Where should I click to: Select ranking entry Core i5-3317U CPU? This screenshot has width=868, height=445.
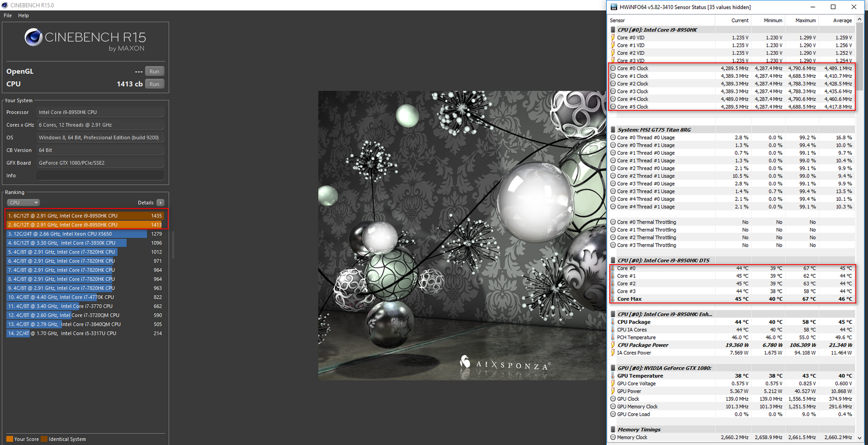[x=85, y=333]
